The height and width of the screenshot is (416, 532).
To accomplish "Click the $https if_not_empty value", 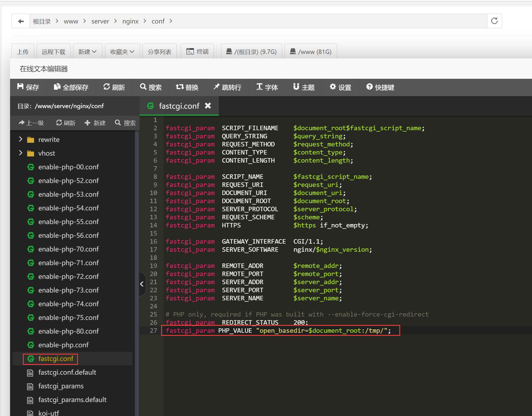I will click(x=331, y=225).
